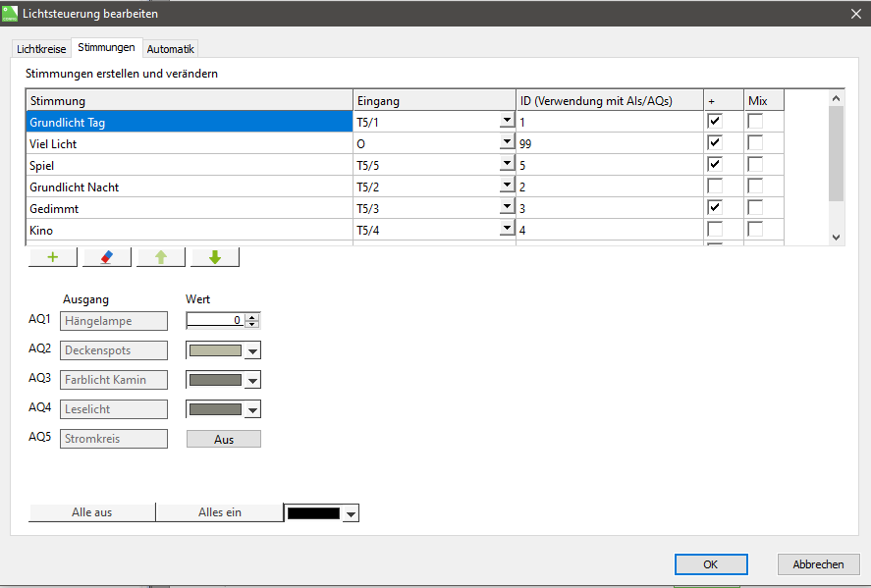This screenshot has height=588, width=871.
Task: Click the black color swatch beside Alles ein
Action: tap(313, 513)
